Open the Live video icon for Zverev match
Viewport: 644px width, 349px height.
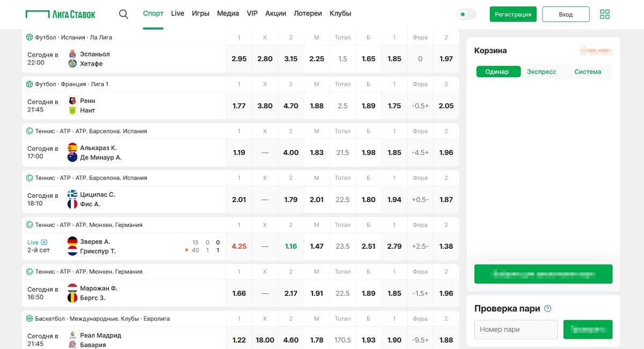pyautogui.click(x=44, y=242)
